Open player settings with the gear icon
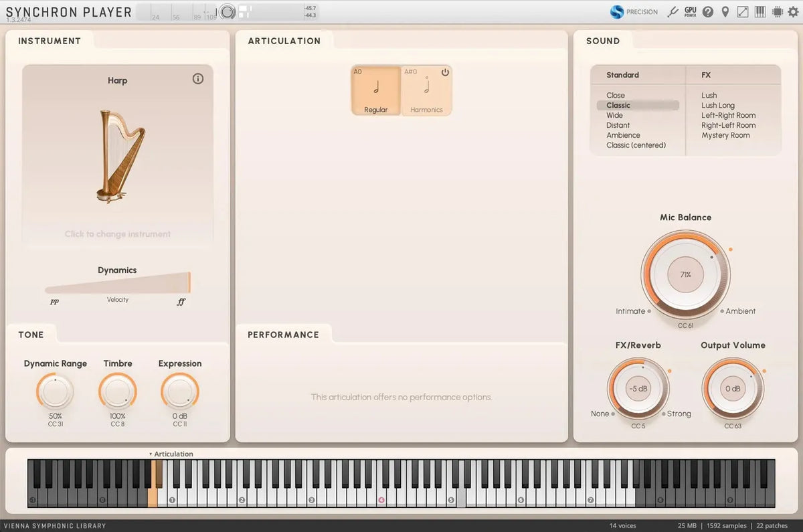This screenshot has height=532, width=803. click(794, 11)
